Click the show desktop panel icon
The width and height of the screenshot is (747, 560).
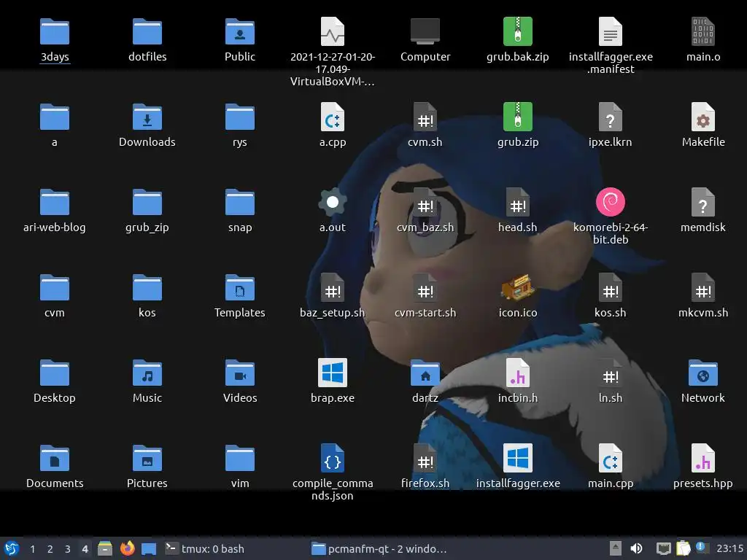click(x=149, y=549)
